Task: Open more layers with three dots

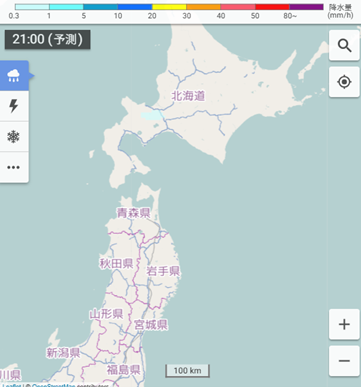Action: click(x=14, y=167)
